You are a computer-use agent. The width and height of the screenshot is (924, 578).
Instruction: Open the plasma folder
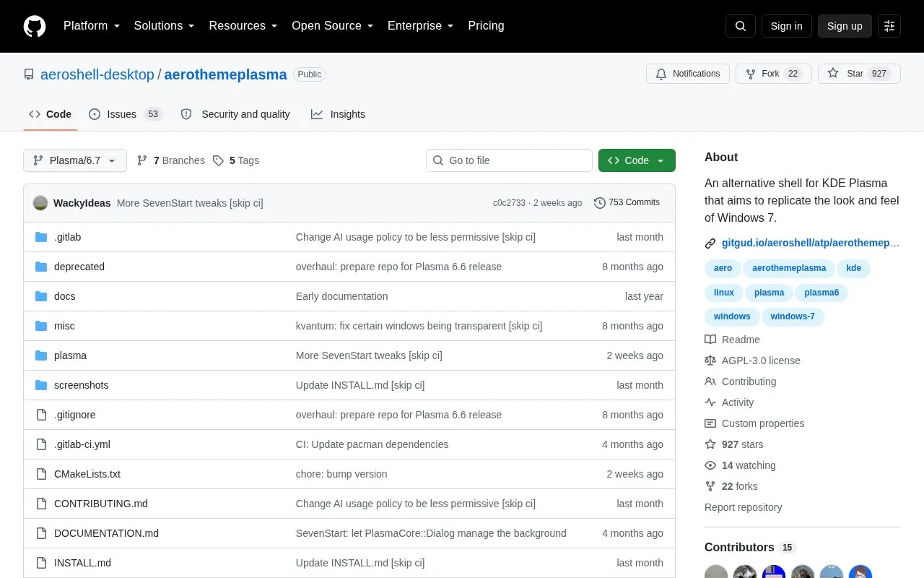70,355
